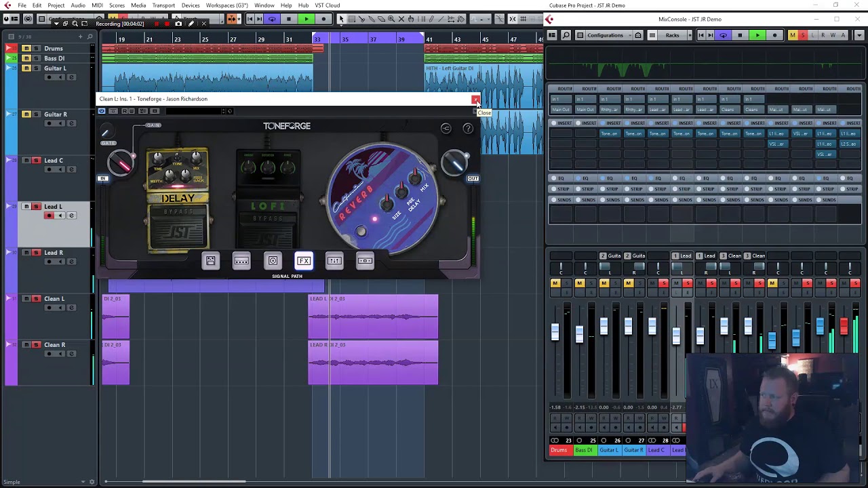Viewport: 868px width, 488px height.
Task: Select the Object Selection arrow tool
Action: 341,19
